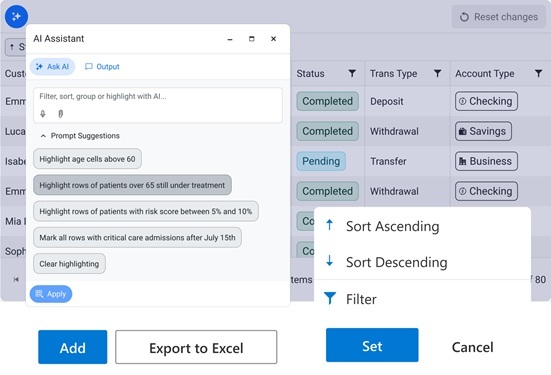Open the Trans Type column filter icon
This screenshot has height=375, width=551.
pyautogui.click(x=437, y=73)
